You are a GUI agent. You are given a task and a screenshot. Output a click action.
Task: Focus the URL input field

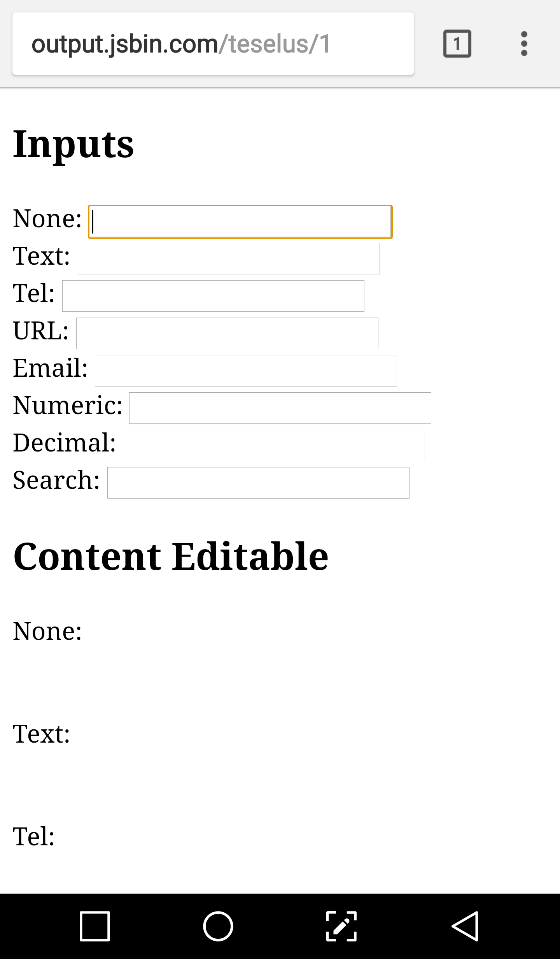coord(227,333)
